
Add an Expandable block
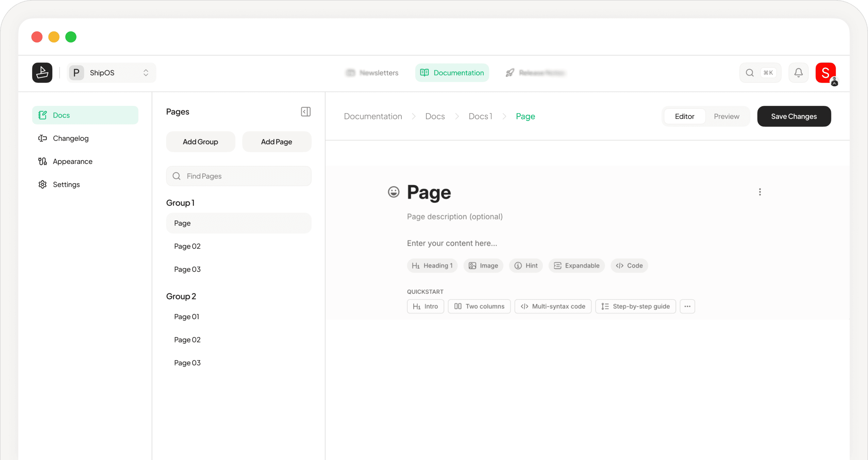[x=576, y=265]
